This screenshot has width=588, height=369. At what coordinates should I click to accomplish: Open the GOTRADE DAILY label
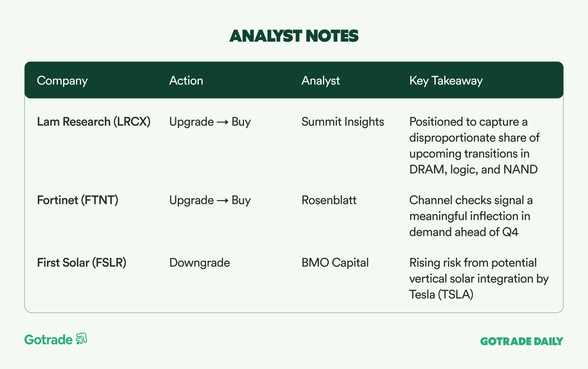[522, 341]
